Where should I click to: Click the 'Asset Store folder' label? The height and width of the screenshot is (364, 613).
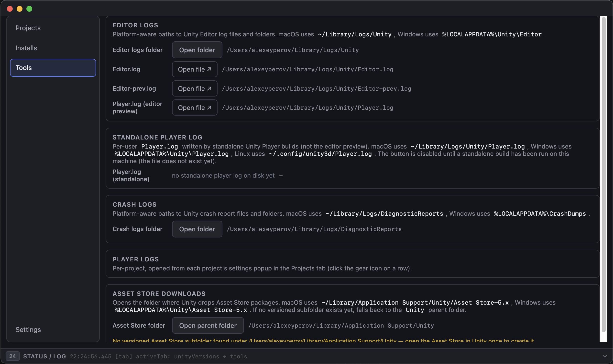pos(139,325)
